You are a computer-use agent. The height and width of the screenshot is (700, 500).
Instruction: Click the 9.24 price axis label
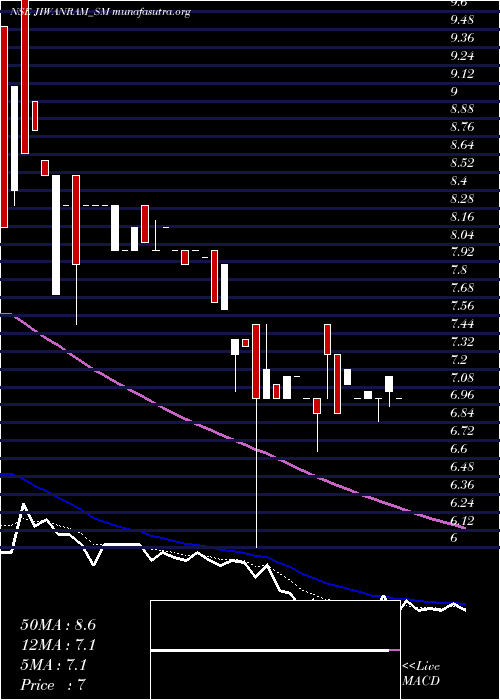point(462,56)
